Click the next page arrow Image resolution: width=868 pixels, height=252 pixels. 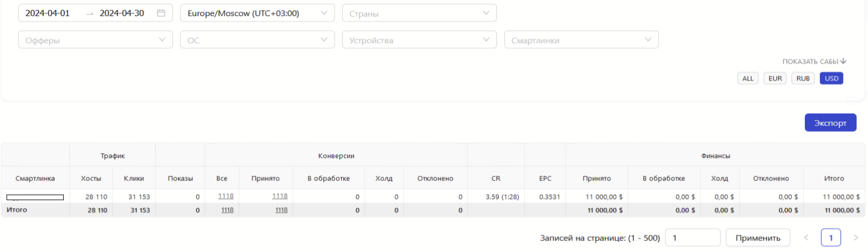click(x=855, y=238)
